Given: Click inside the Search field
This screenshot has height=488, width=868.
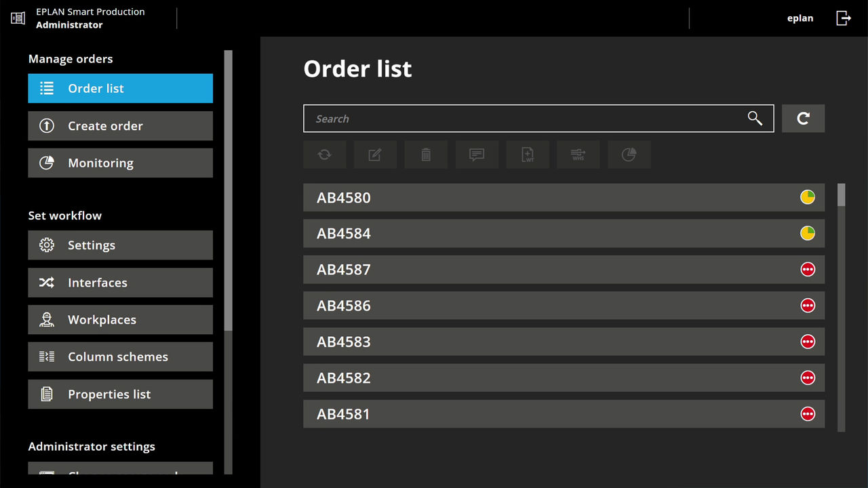Looking at the screenshot, I should click(475, 118).
